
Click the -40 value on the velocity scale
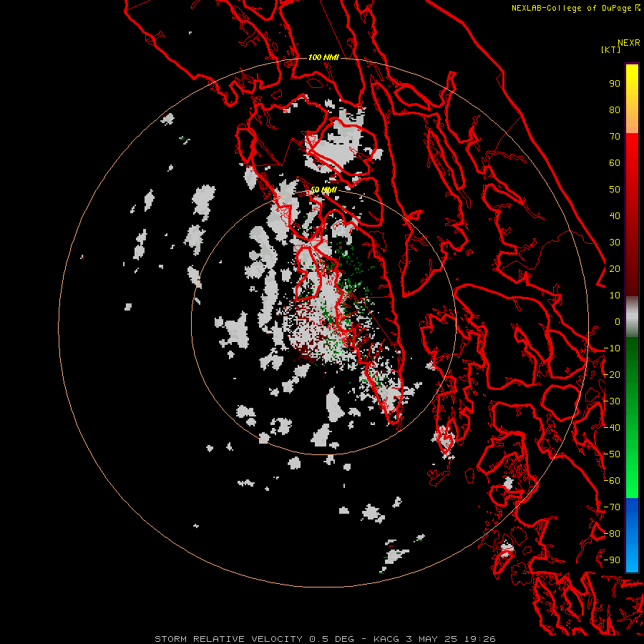pyautogui.click(x=612, y=428)
